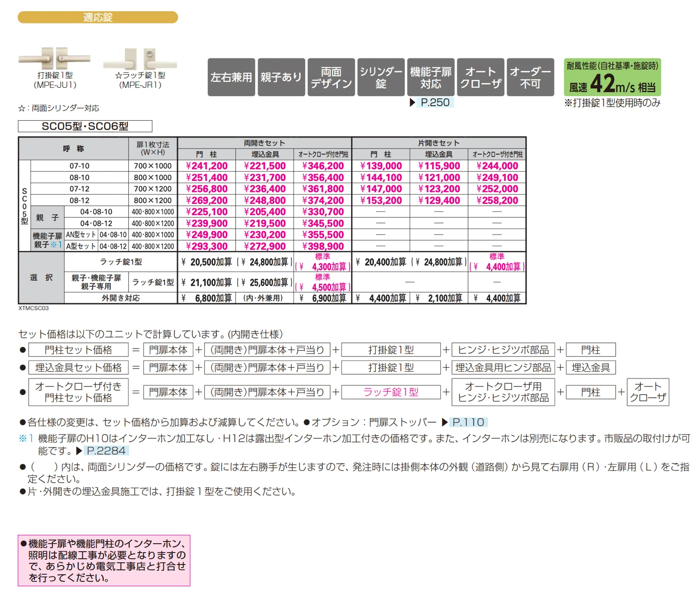Viewport: 700px width, 604px height.
Task: Click price ¥258,200 in the table
Action: 497,200
